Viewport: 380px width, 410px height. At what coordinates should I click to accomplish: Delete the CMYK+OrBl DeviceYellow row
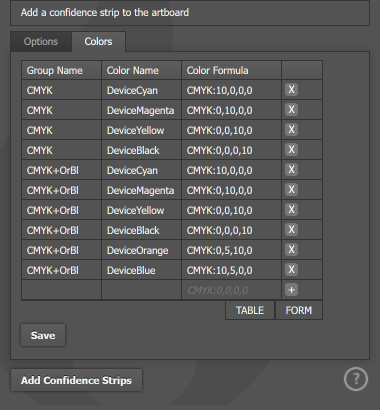pos(291,210)
